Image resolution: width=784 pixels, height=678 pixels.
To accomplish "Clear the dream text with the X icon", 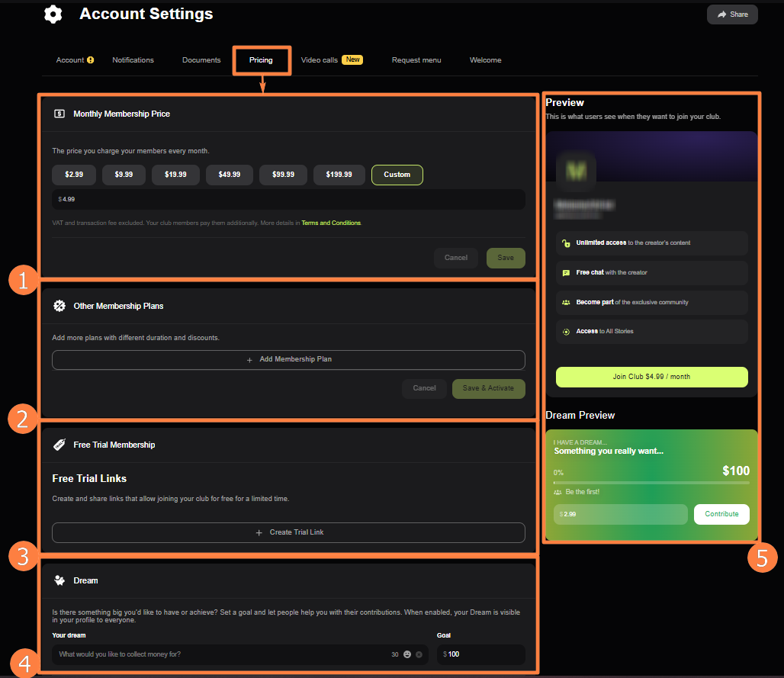I will click(419, 654).
